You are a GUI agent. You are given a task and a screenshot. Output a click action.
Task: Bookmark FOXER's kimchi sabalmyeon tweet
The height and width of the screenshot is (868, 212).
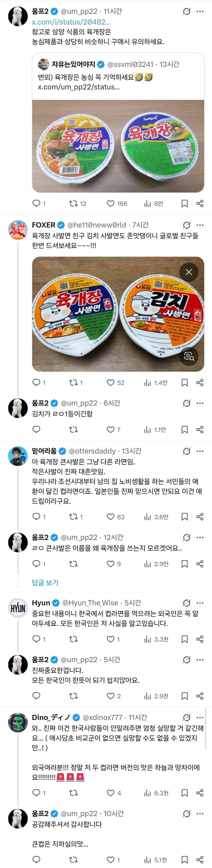184,382
